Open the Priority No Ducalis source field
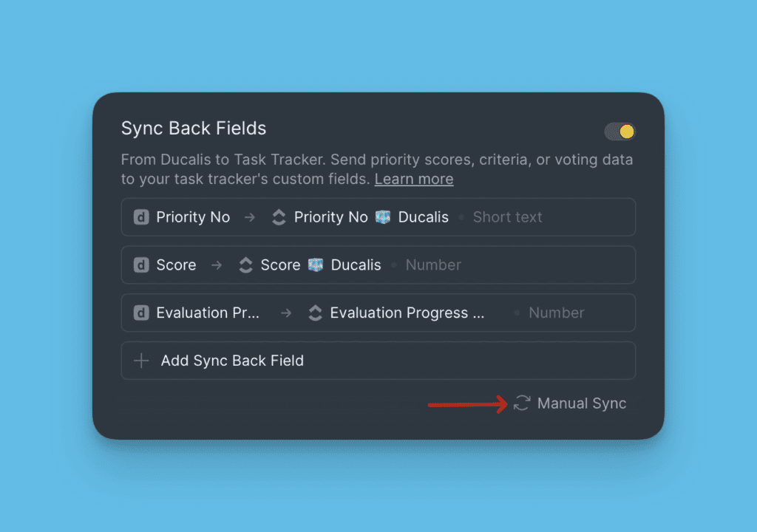The width and height of the screenshot is (757, 532). pyautogui.click(x=193, y=217)
